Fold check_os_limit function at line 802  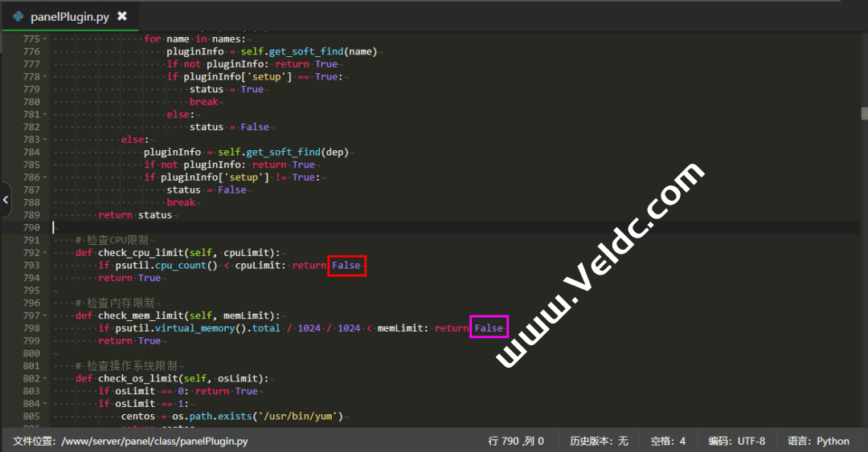pyautogui.click(x=45, y=378)
